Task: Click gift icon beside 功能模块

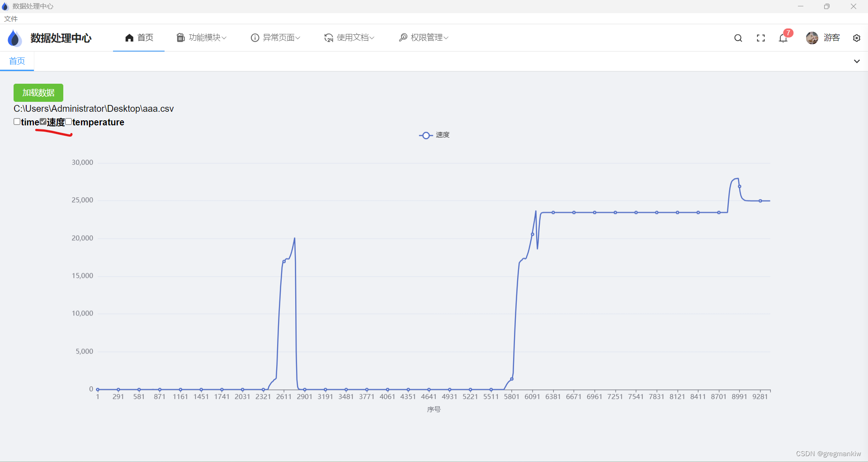Action: 181,38
